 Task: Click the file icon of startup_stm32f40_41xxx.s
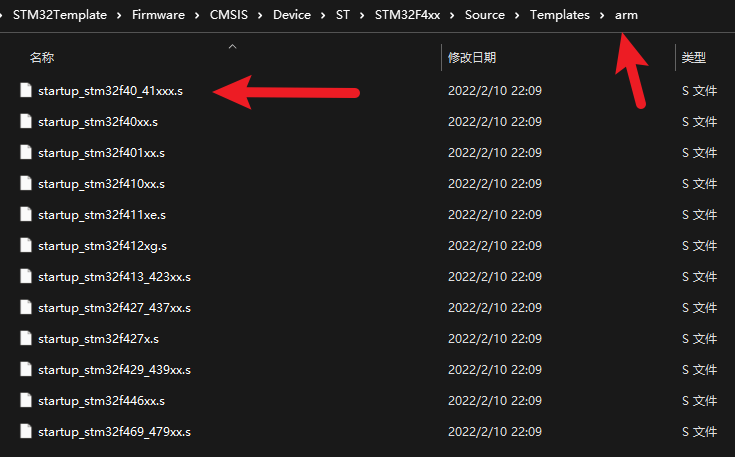(x=27, y=91)
